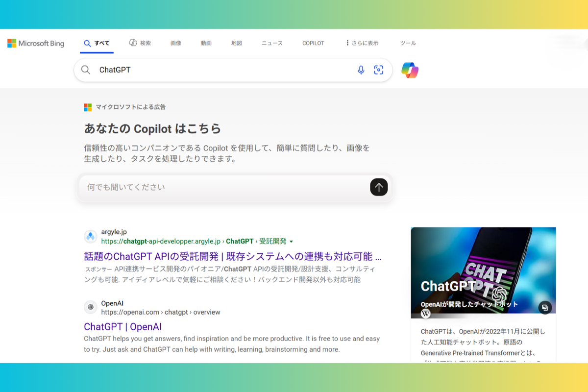
Task: Click the Wikipedia icon on the knowledge panel
Action: [x=425, y=313]
